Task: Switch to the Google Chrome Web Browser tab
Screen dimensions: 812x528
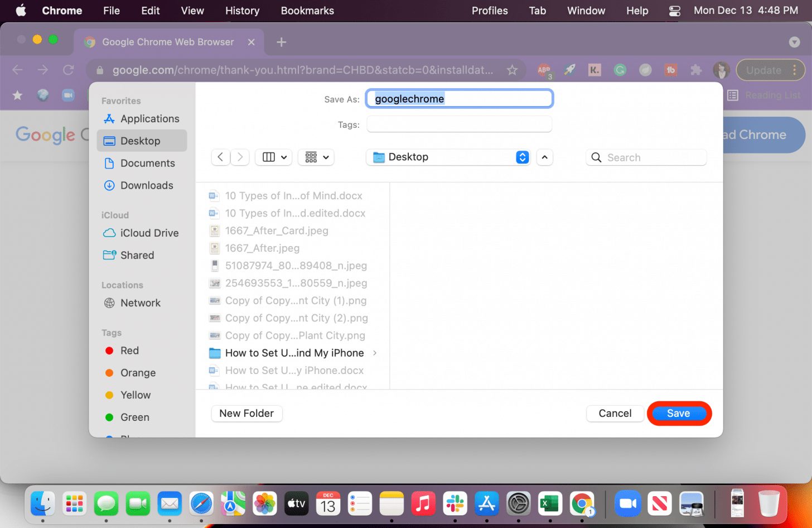Action: (x=167, y=42)
